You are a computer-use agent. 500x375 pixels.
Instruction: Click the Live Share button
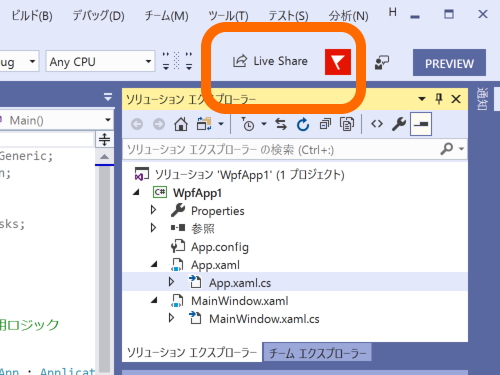(270, 61)
